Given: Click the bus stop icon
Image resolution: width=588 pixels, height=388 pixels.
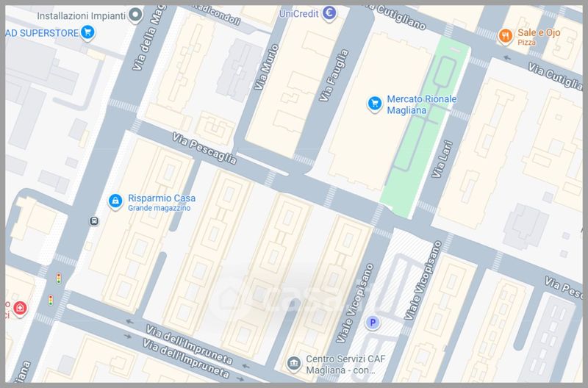Looking at the screenshot, I should pyautogui.click(x=93, y=220).
